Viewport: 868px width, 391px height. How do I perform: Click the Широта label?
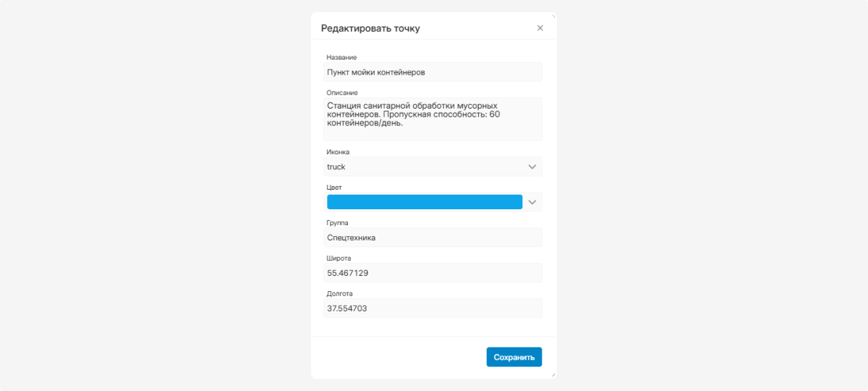[x=339, y=258]
